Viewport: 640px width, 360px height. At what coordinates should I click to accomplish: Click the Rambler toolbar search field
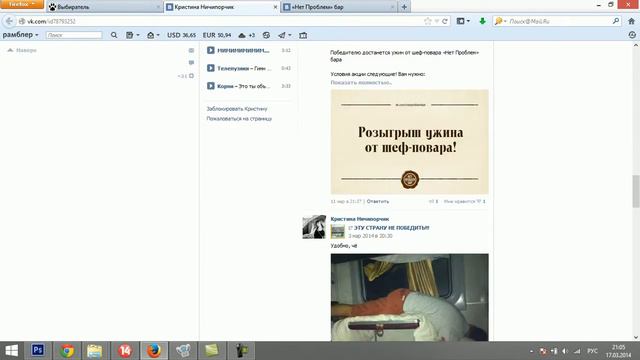click(74, 35)
